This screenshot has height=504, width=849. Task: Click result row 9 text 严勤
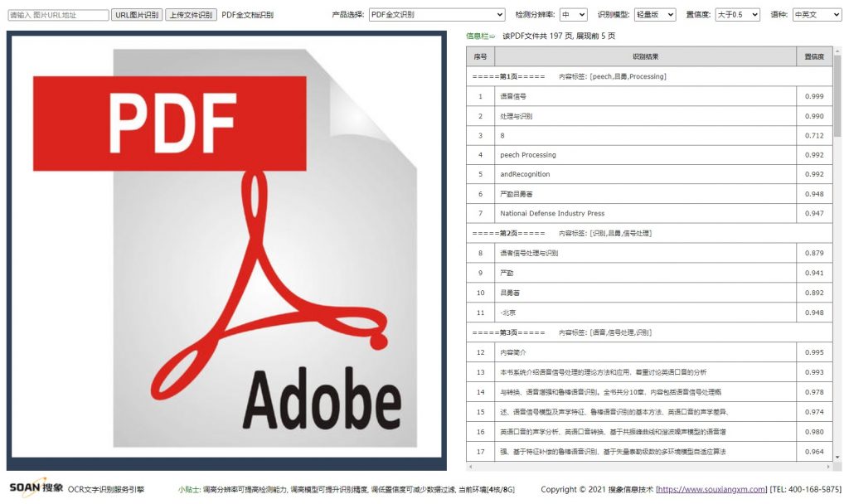point(507,273)
